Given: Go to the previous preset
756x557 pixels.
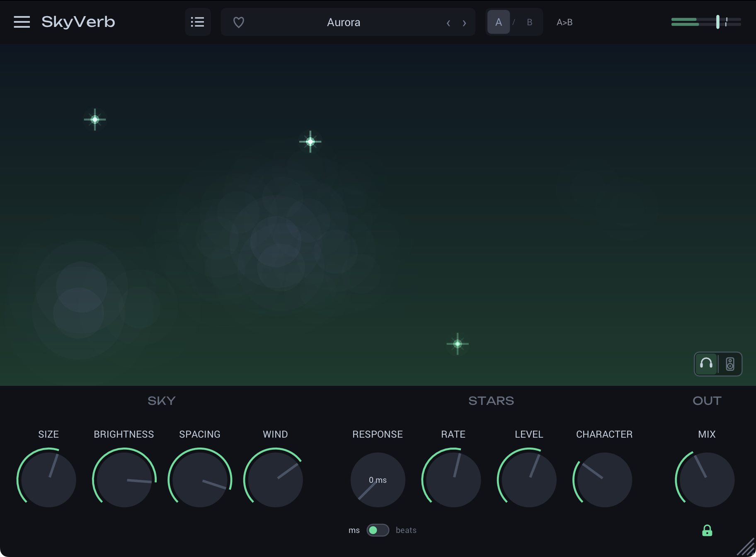Looking at the screenshot, I should (x=448, y=23).
